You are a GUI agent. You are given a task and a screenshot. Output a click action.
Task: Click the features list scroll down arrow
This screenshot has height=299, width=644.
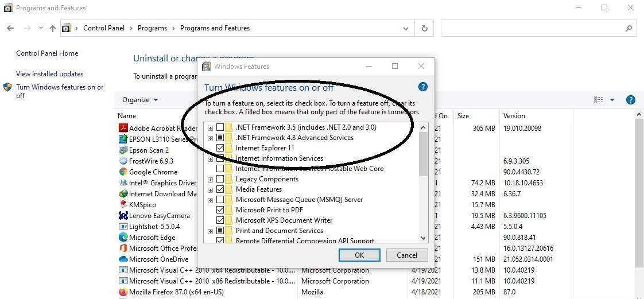coord(424,238)
